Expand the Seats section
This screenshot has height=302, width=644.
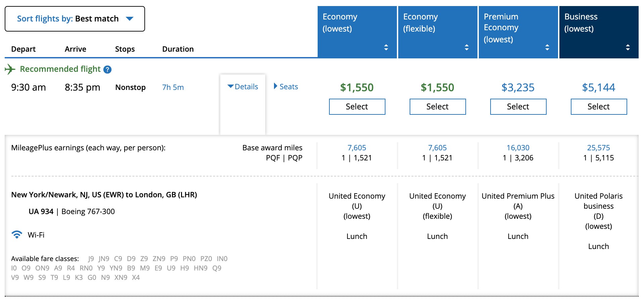(286, 87)
